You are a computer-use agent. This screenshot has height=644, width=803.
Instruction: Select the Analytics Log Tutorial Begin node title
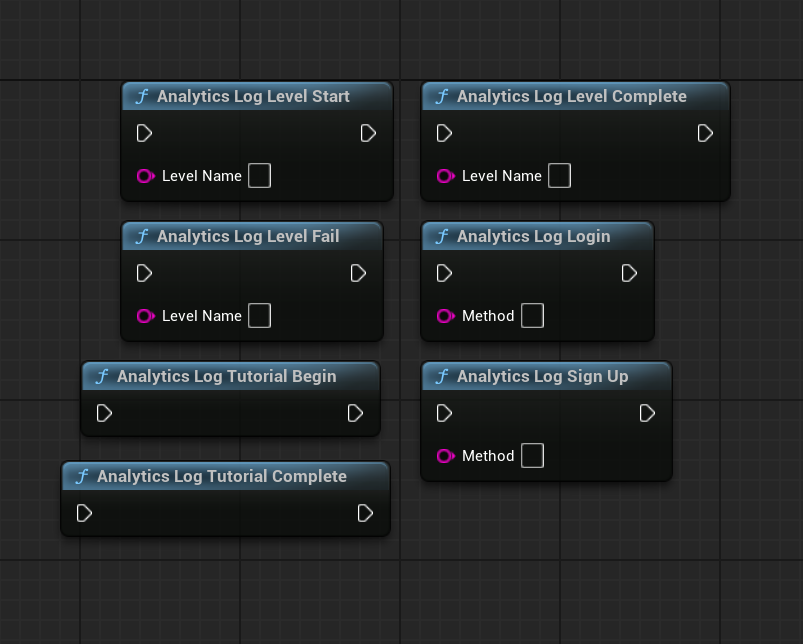pyautogui.click(x=226, y=377)
